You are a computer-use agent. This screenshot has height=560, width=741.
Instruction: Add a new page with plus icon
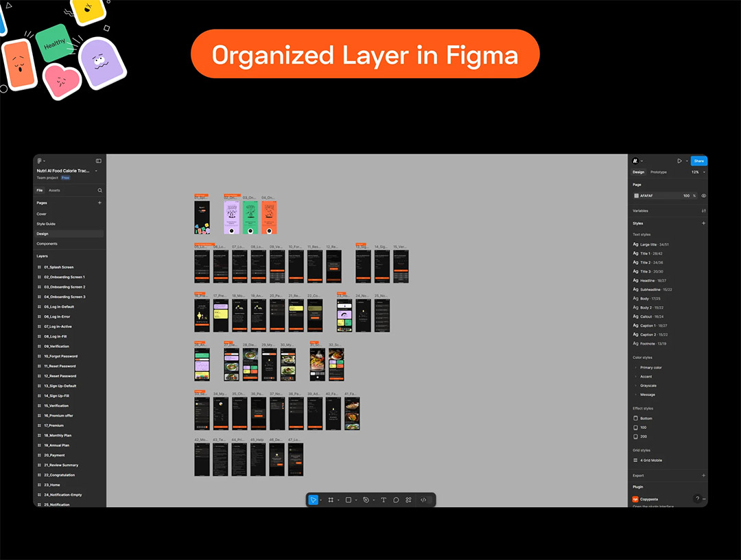pos(99,203)
